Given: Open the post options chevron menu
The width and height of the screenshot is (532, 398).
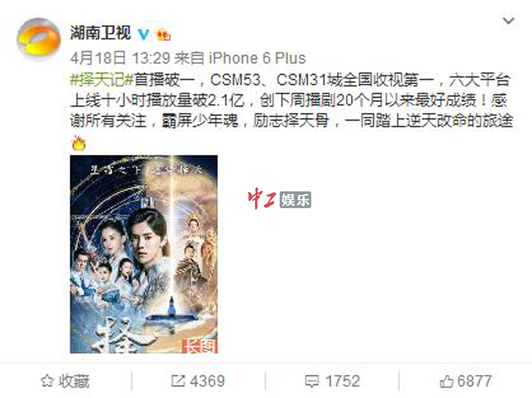Looking at the screenshot, I should click(508, 21).
